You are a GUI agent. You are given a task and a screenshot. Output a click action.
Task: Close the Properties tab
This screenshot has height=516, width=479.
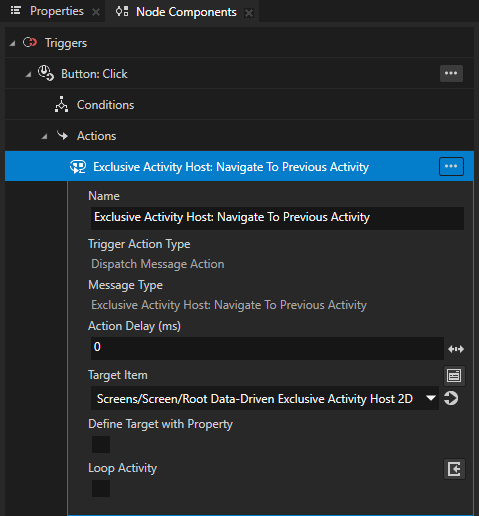tap(96, 12)
